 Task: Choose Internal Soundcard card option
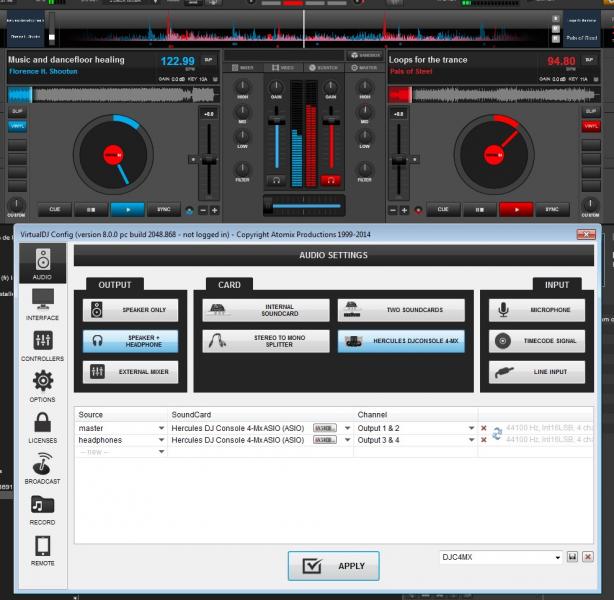(266, 310)
